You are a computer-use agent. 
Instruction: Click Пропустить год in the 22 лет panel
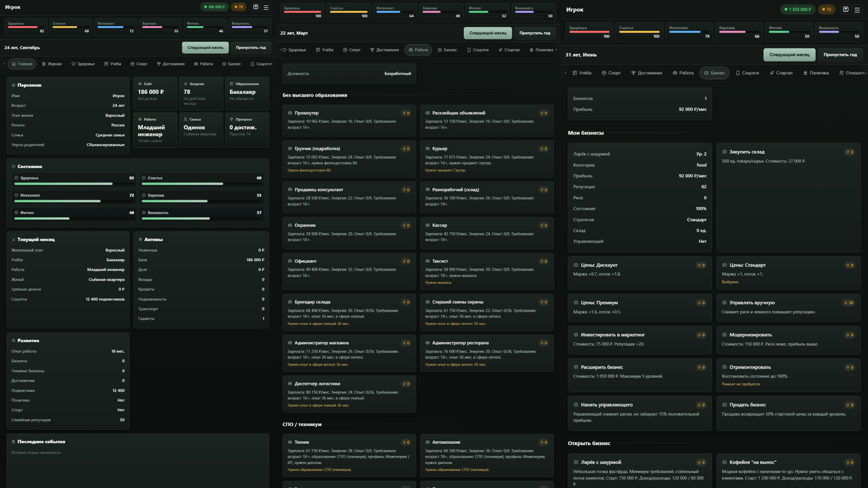click(x=535, y=33)
